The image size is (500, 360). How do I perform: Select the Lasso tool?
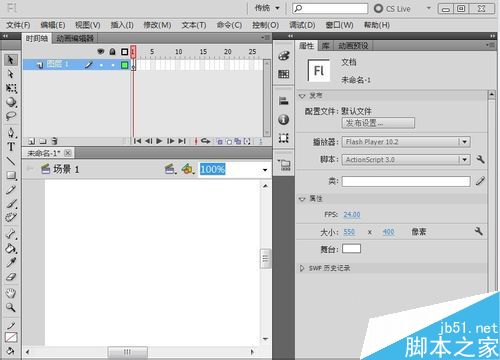point(11,116)
